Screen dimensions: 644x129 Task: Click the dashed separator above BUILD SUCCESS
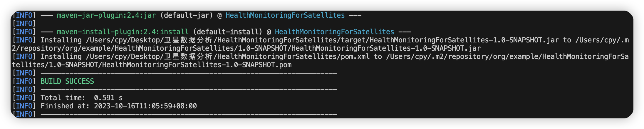point(189,73)
